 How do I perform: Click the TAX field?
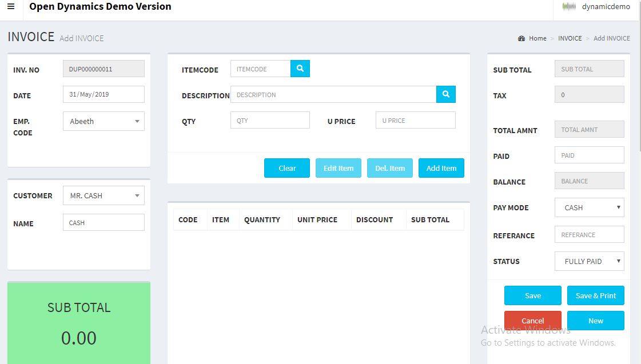[589, 94]
